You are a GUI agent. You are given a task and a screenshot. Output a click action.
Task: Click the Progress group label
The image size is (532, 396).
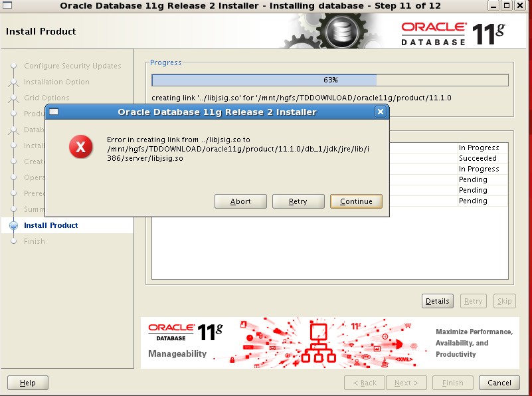pos(166,62)
